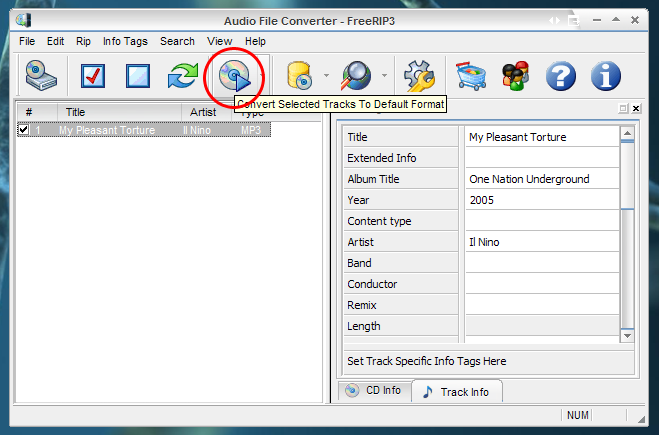The height and width of the screenshot is (435, 659).
Task: Open settings via gear and wrench icon
Action: click(x=419, y=76)
